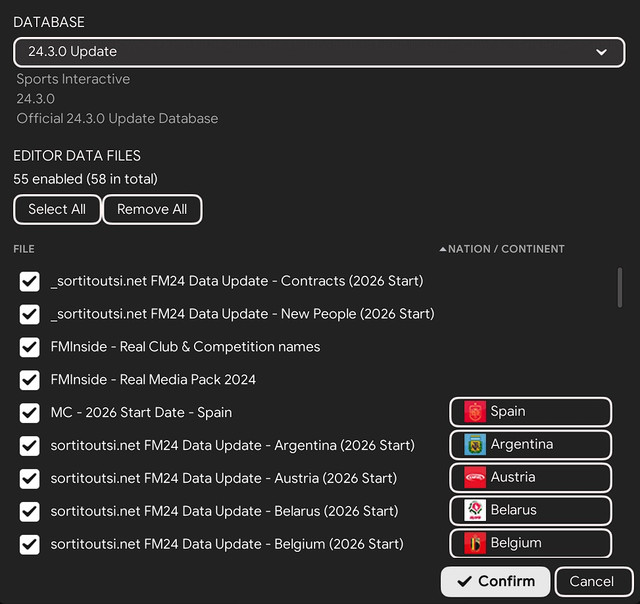Toggle FMInside Real Club & Competition names checkbox

pos(29,347)
